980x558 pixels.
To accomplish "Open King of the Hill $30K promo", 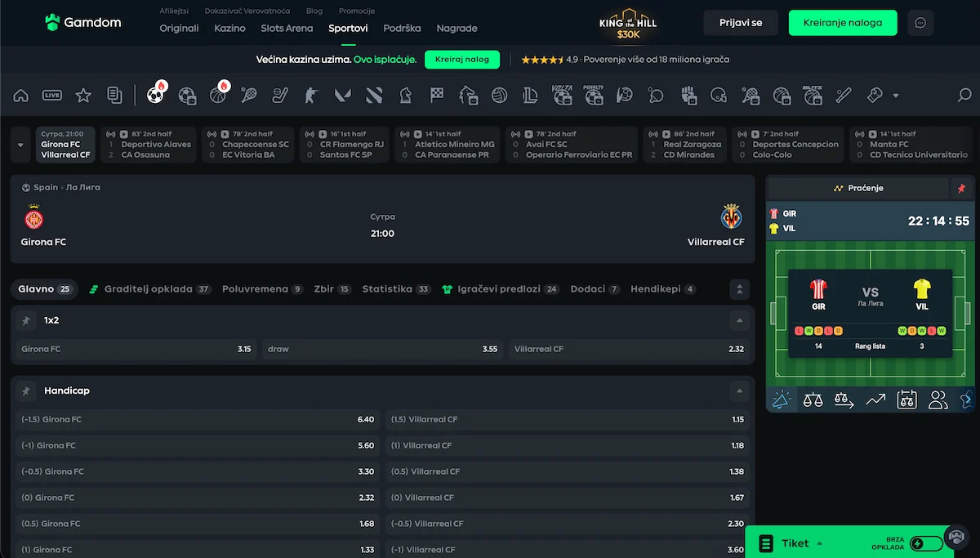I will 628,23.
